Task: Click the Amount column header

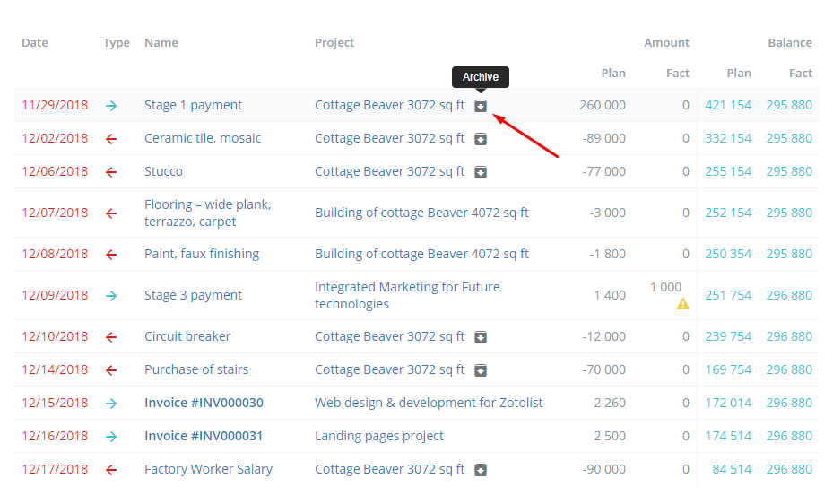Action: [667, 42]
